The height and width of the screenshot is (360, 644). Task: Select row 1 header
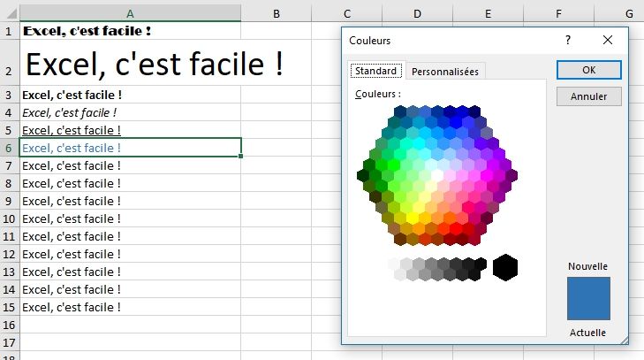9,31
